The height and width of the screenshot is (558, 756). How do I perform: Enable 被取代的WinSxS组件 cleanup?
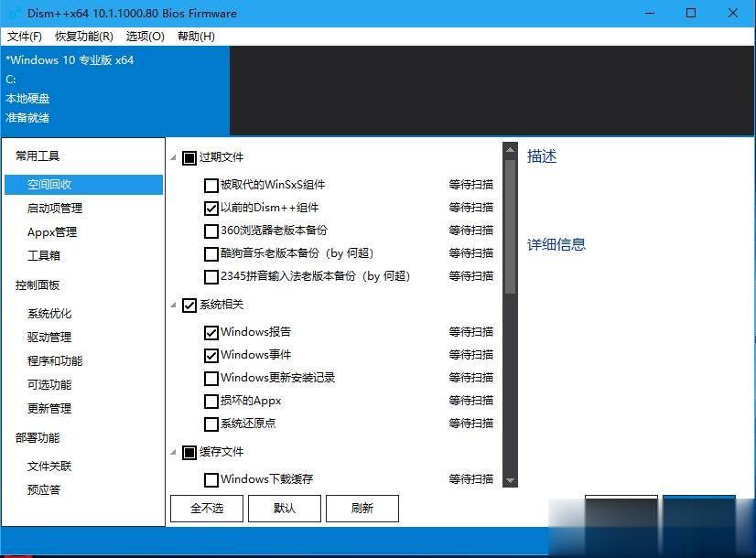pos(211,185)
